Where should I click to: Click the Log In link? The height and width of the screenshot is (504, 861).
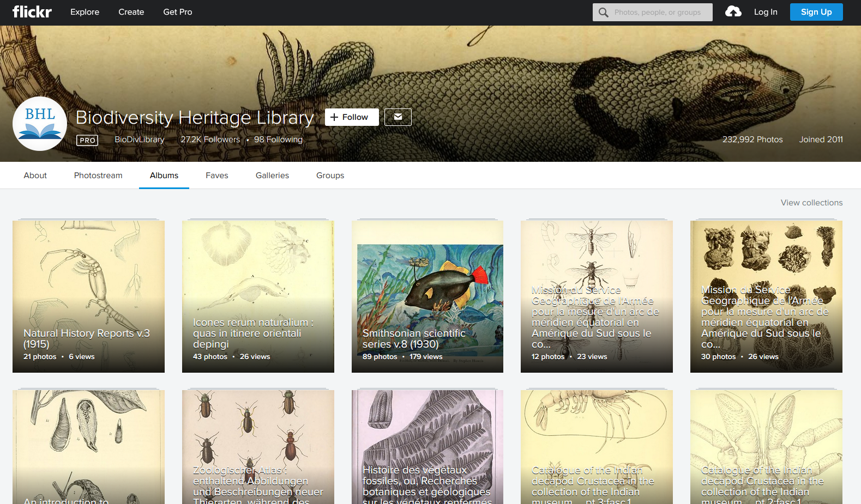[766, 12]
